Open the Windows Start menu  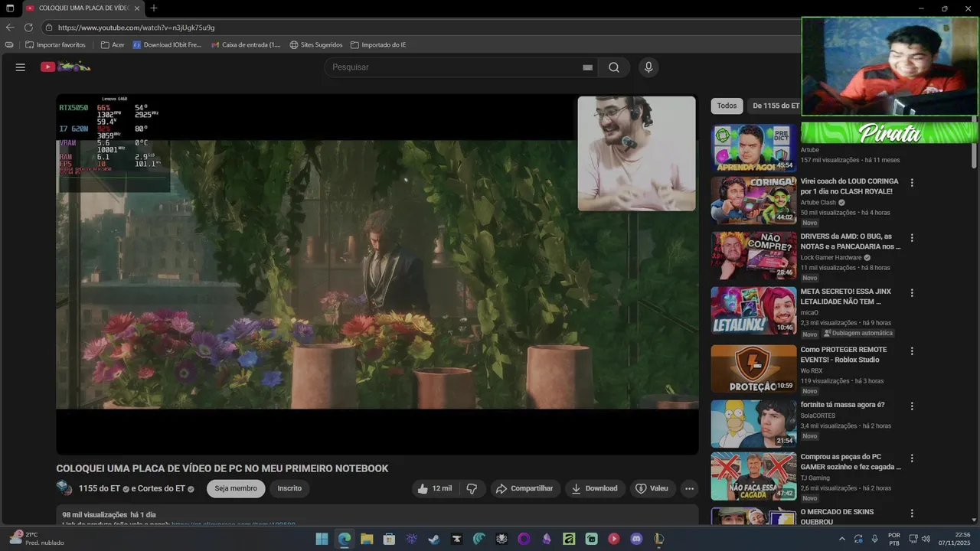tap(322, 539)
